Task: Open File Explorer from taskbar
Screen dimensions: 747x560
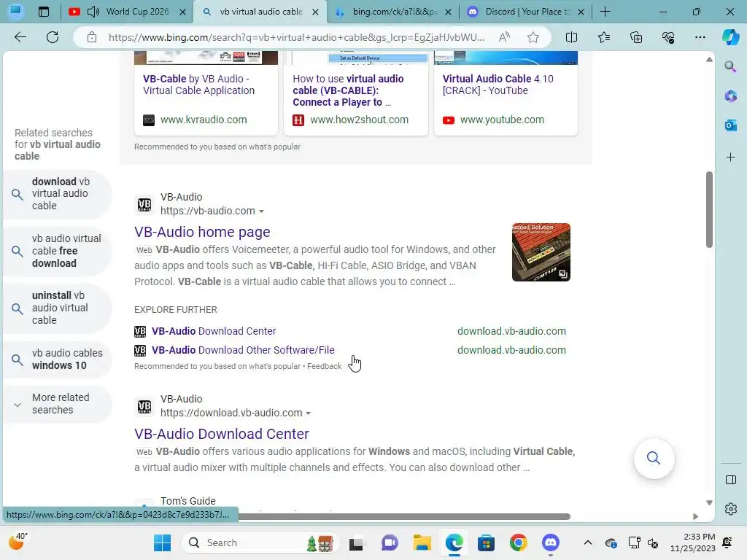Action: [x=422, y=542]
